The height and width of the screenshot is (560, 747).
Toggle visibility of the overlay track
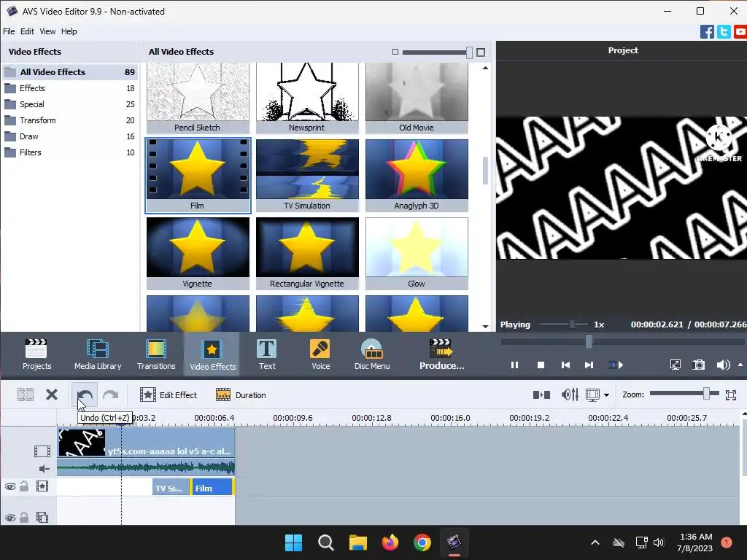tap(10, 518)
